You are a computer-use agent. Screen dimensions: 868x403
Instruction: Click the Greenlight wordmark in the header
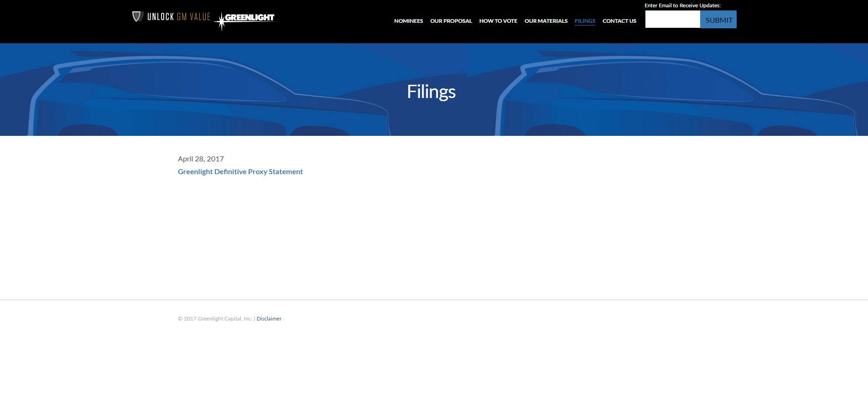[249, 18]
